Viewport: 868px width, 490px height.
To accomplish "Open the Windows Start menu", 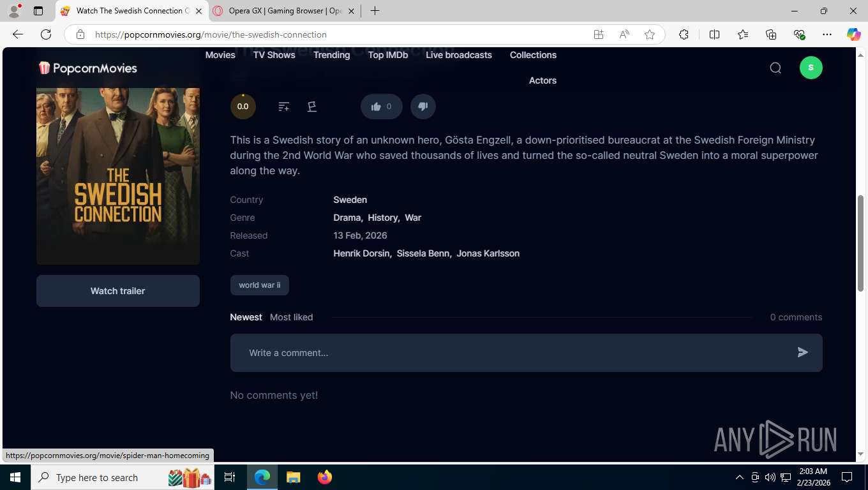I will click(x=15, y=477).
